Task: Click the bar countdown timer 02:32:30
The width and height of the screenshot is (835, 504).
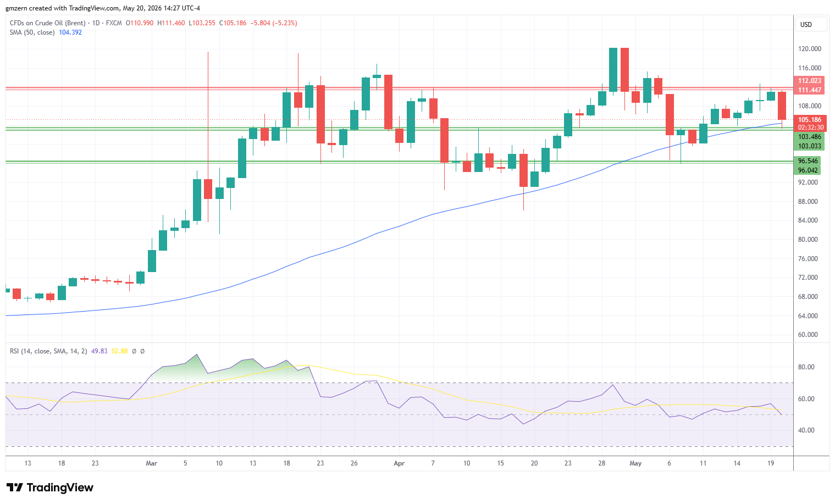Action: tap(810, 128)
